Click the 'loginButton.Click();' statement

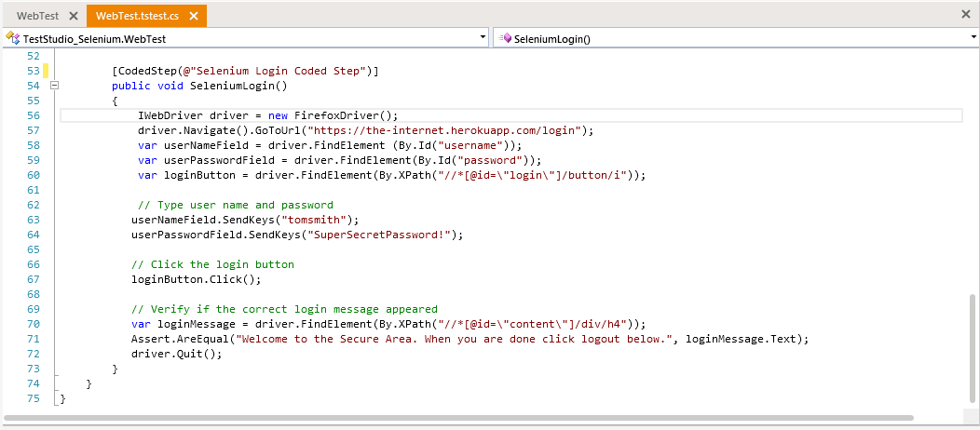(197, 279)
